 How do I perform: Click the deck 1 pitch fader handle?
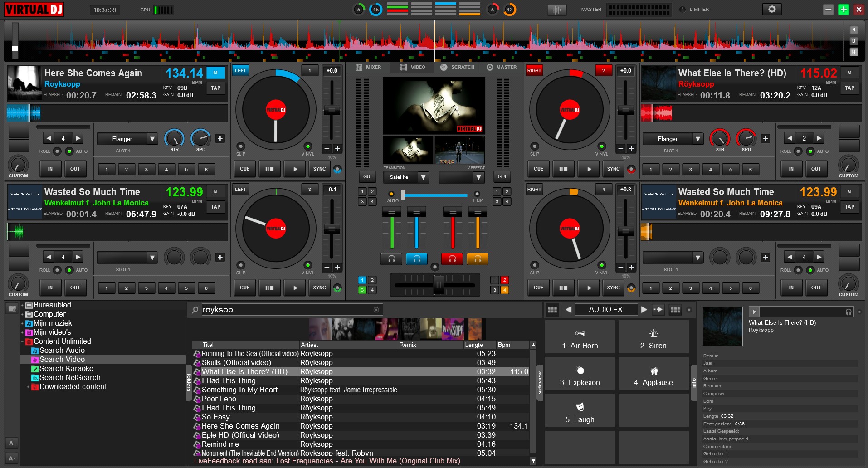(332, 110)
